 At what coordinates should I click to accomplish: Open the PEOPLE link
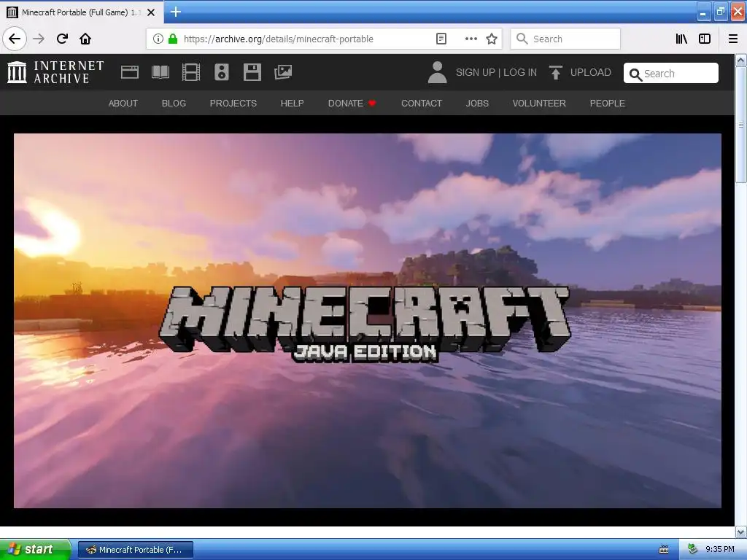point(608,104)
